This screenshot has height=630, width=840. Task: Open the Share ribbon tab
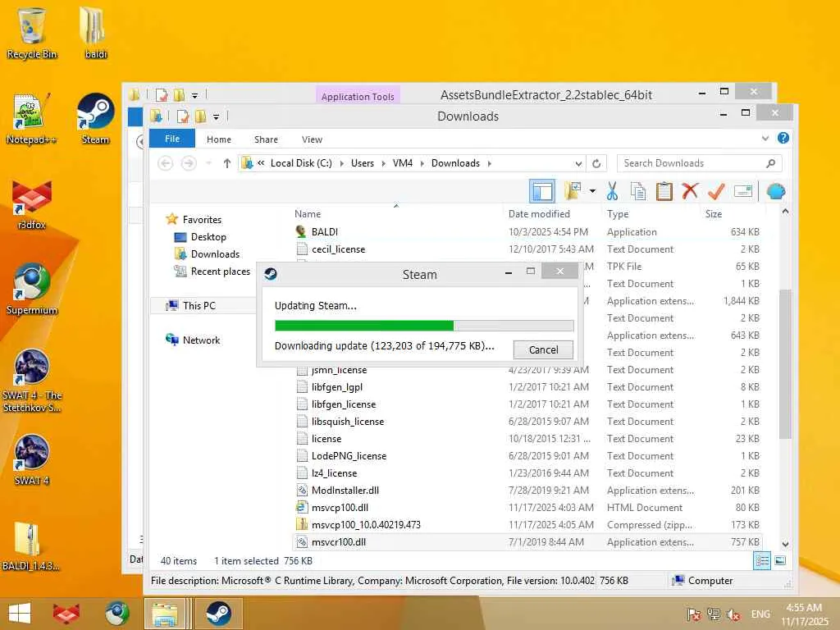tap(266, 139)
